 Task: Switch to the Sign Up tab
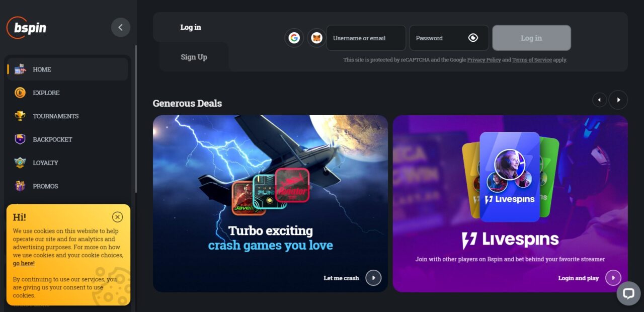[194, 57]
